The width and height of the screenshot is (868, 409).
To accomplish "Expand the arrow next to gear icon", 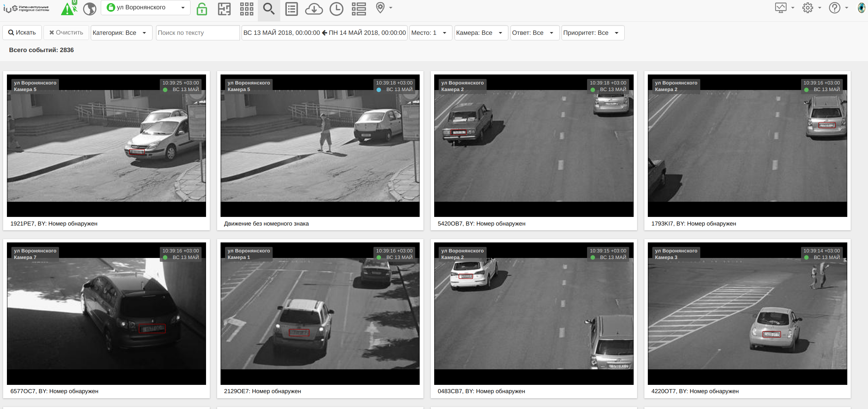I will pos(820,8).
